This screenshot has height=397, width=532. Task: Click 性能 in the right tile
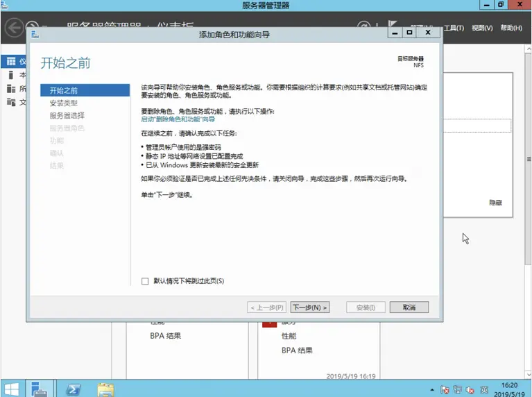click(x=289, y=336)
